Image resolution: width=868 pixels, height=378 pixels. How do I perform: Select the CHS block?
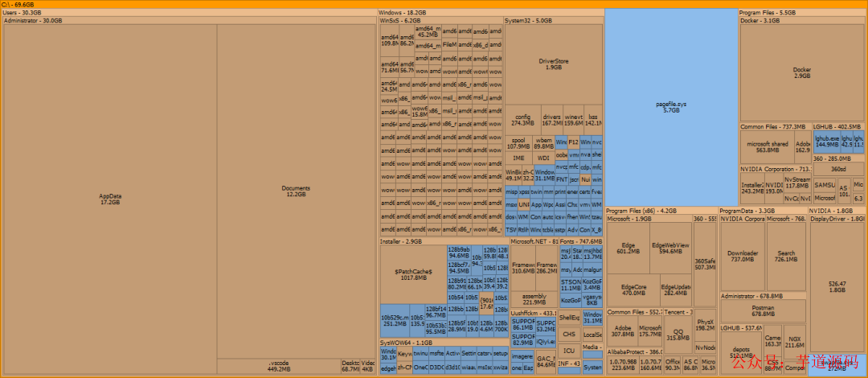point(569,335)
